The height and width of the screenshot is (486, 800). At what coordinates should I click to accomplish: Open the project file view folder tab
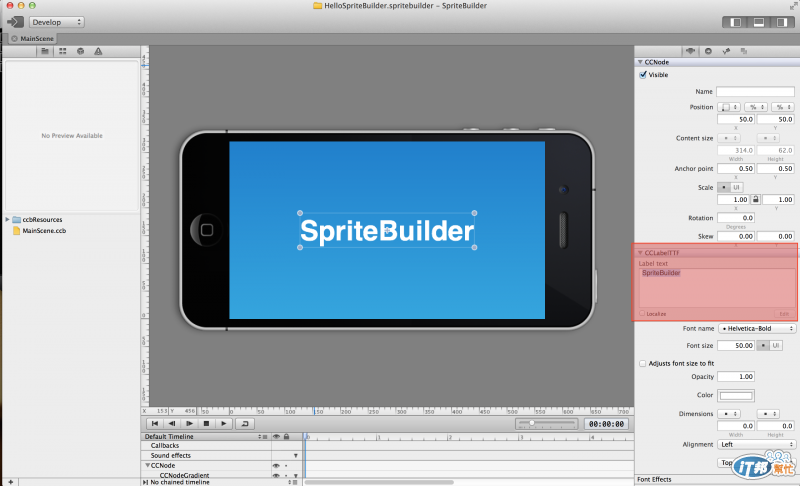tap(45, 51)
